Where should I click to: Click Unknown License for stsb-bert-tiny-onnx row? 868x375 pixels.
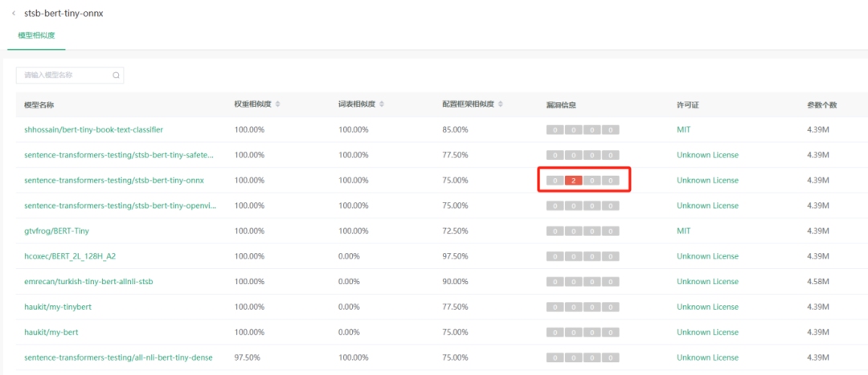pyautogui.click(x=707, y=181)
